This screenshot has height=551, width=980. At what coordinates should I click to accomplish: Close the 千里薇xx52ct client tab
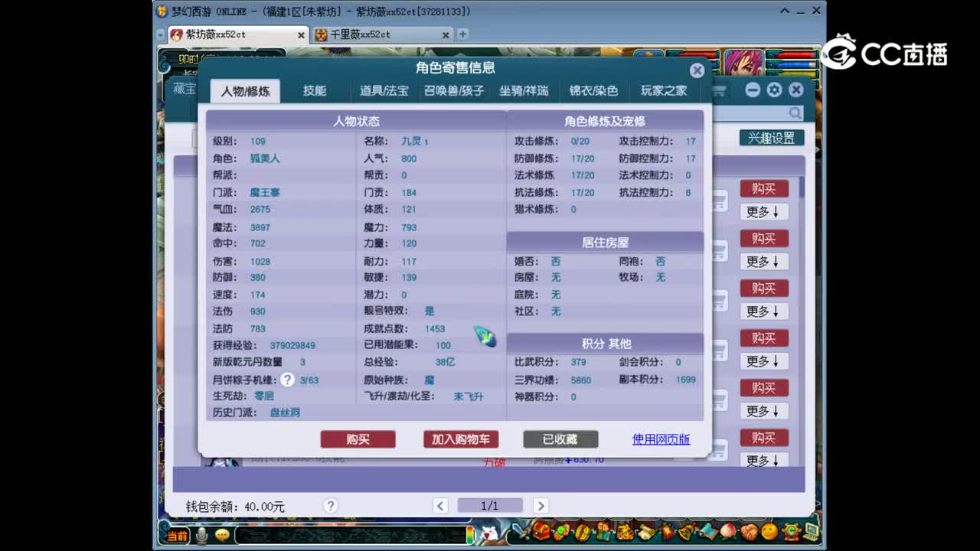[x=446, y=35]
